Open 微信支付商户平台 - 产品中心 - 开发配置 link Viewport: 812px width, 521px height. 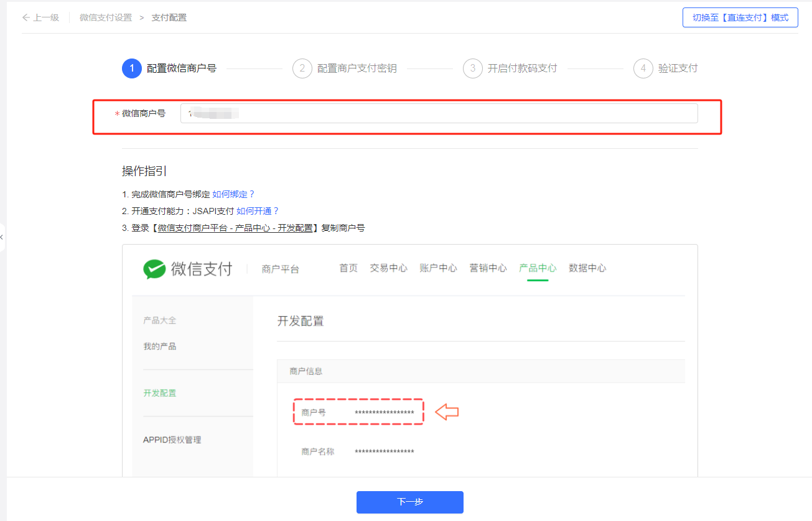point(235,228)
